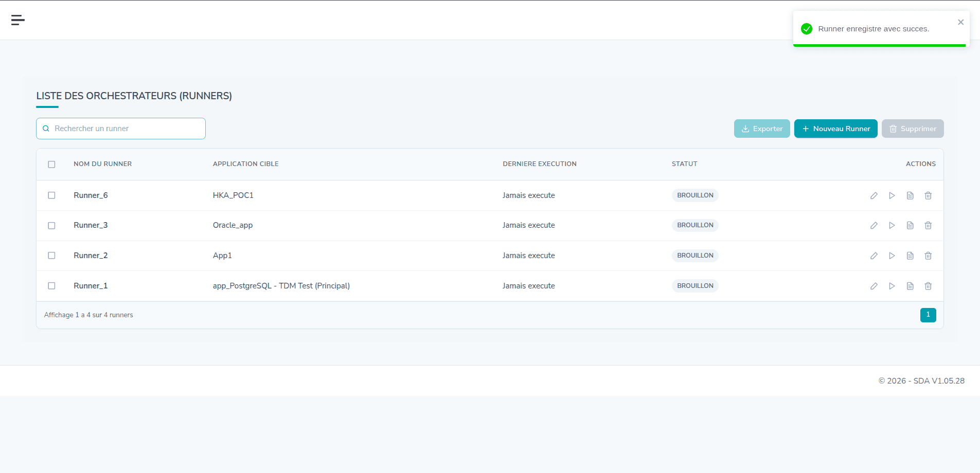Edit Runner_2 with the pencil icon

[x=874, y=256]
